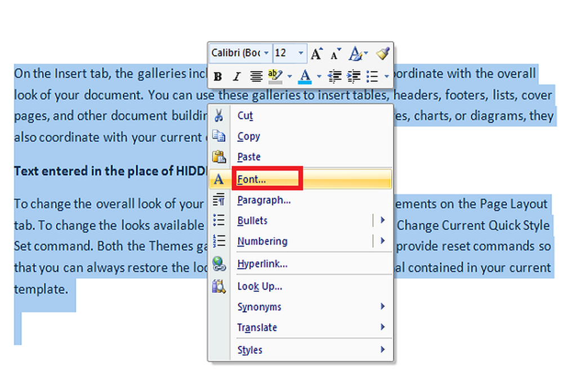Click the Shrink Font icon
This screenshot has height=392, width=563.
click(336, 54)
